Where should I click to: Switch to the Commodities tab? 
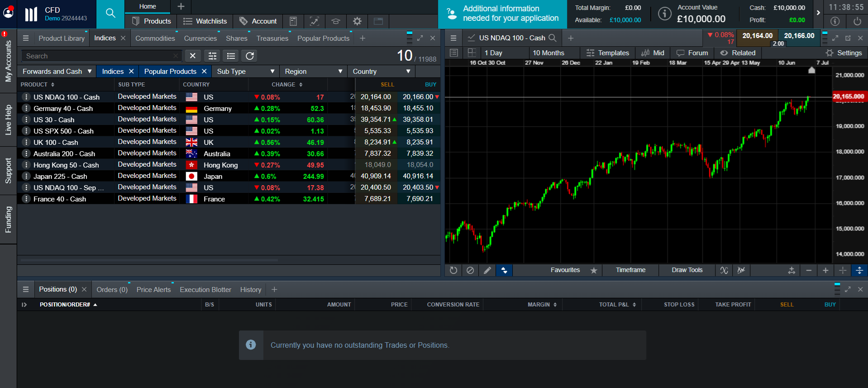(x=155, y=38)
